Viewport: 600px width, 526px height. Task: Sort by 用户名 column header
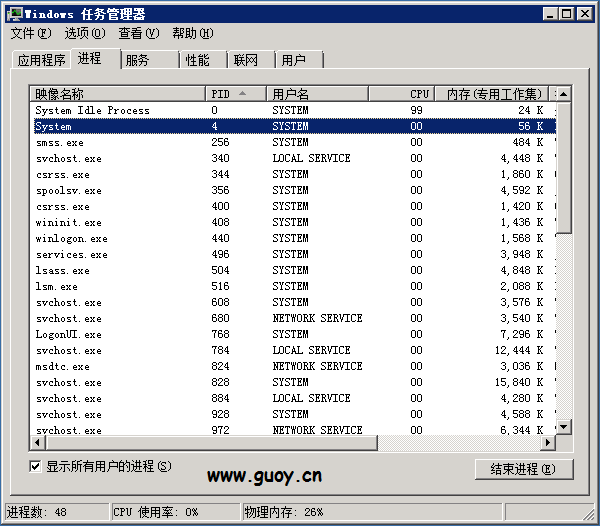click(317, 94)
